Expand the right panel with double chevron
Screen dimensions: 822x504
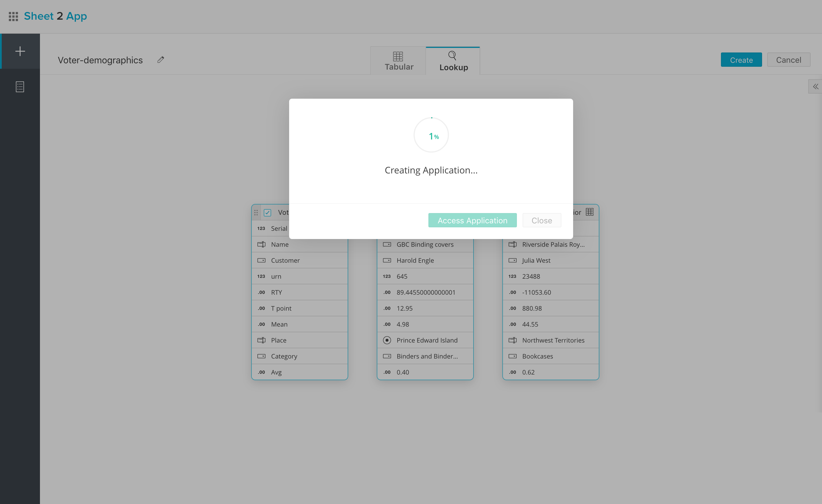815,87
